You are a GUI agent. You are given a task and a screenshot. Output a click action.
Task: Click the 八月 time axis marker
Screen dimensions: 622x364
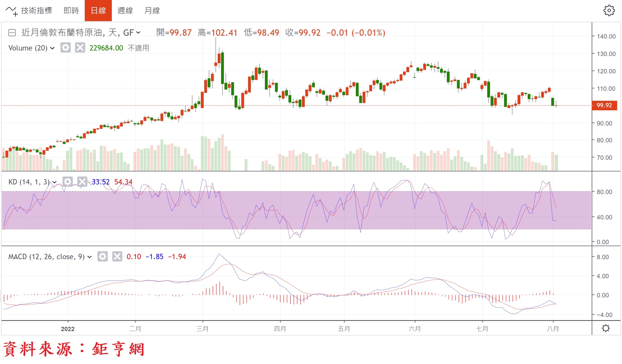coord(553,329)
